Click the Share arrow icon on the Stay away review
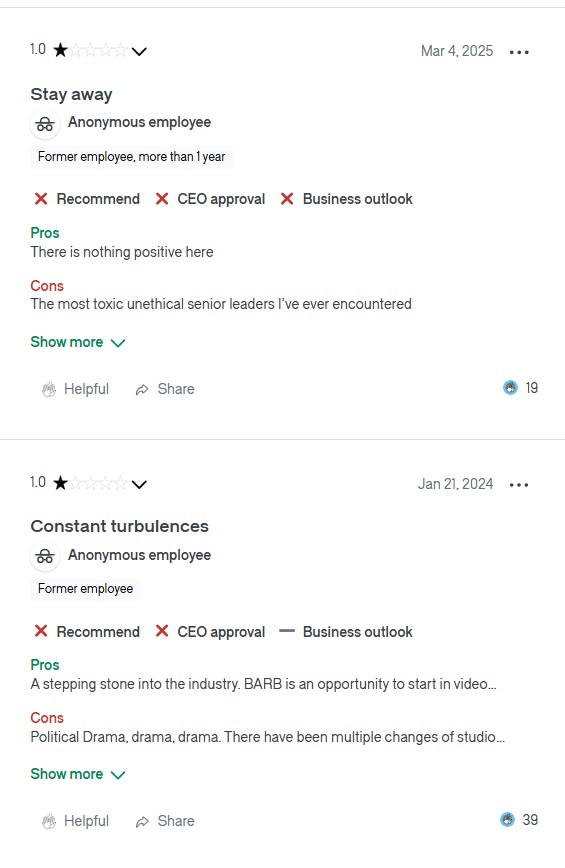Viewport: 565px width, 868px height. pyautogui.click(x=142, y=390)
